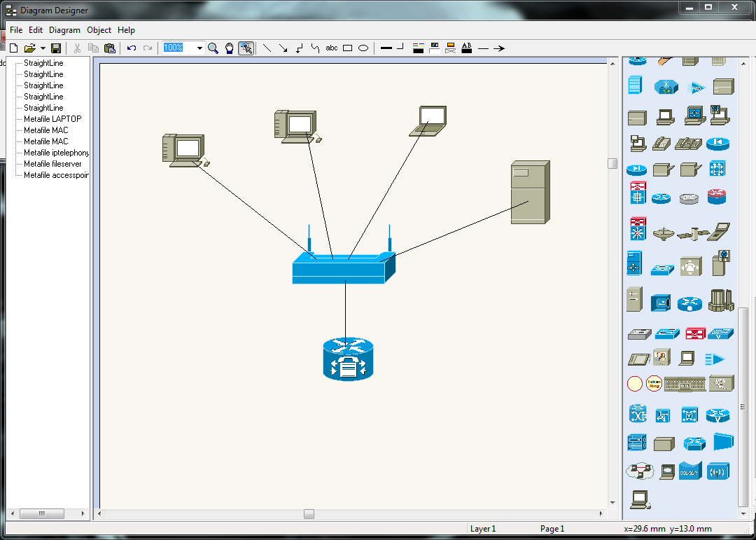Click the Token Ring shape in palette
This screenshot has height=540, width=756.
[654, 384]
